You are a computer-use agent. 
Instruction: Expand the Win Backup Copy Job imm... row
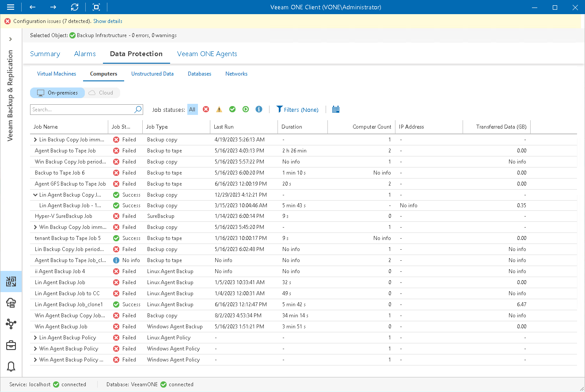tap(35, 227)
